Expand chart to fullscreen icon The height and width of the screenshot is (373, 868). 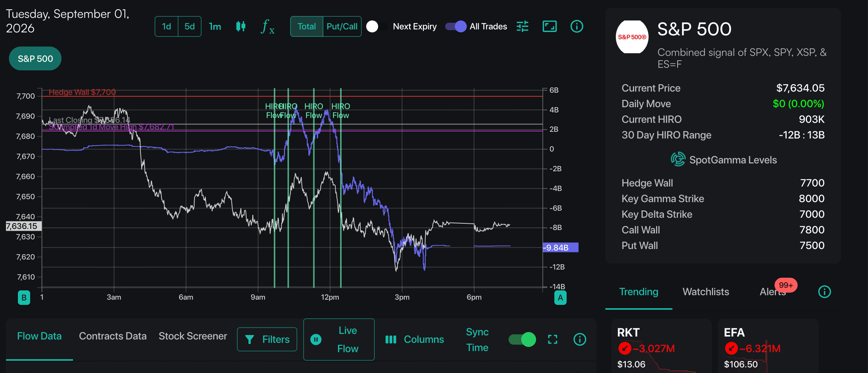549,26
